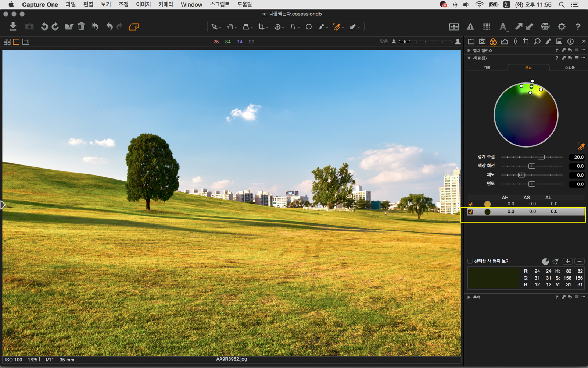Uncheck the orange color range row checkbox
The width and height of the screenshot is (588, 368).
(x=470, y=204)
